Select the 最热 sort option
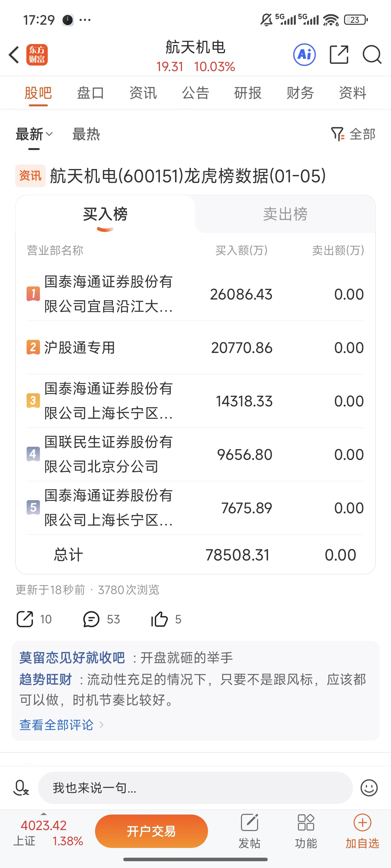The image size is (391, 868). coord(86,135)
